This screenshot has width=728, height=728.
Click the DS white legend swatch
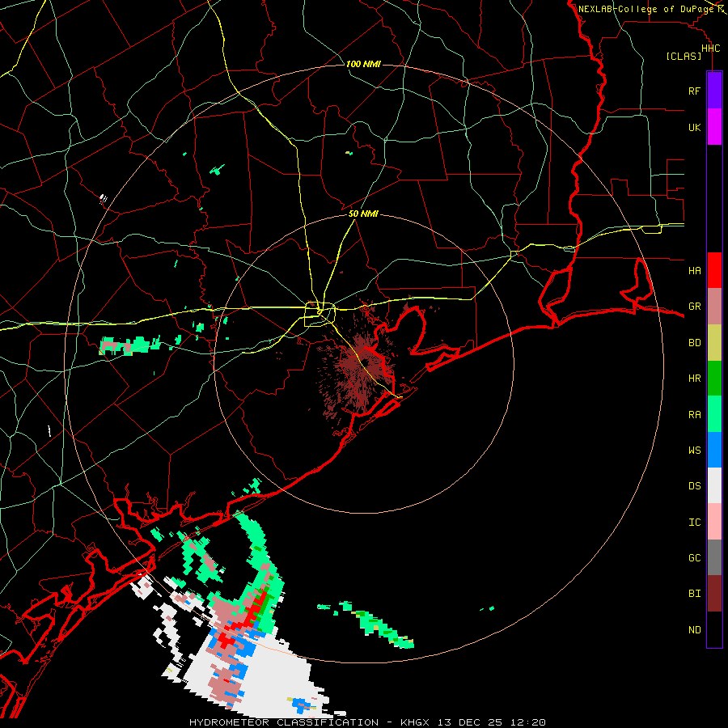tap(714, 485)
